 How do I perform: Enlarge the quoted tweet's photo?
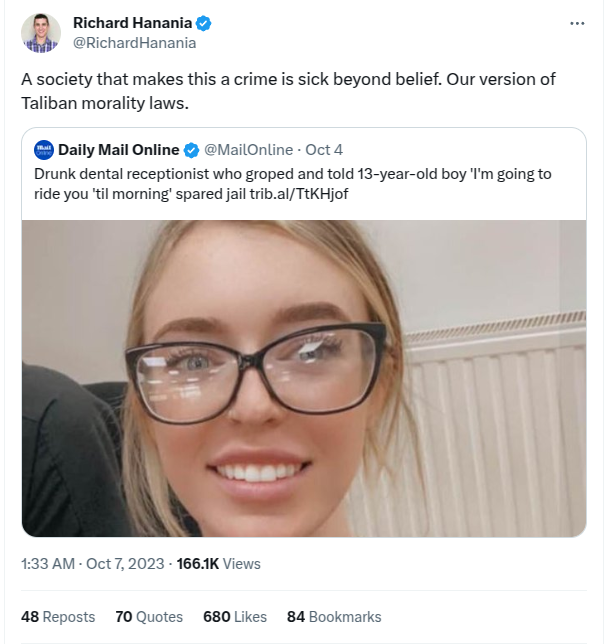(x=303, y=378)
